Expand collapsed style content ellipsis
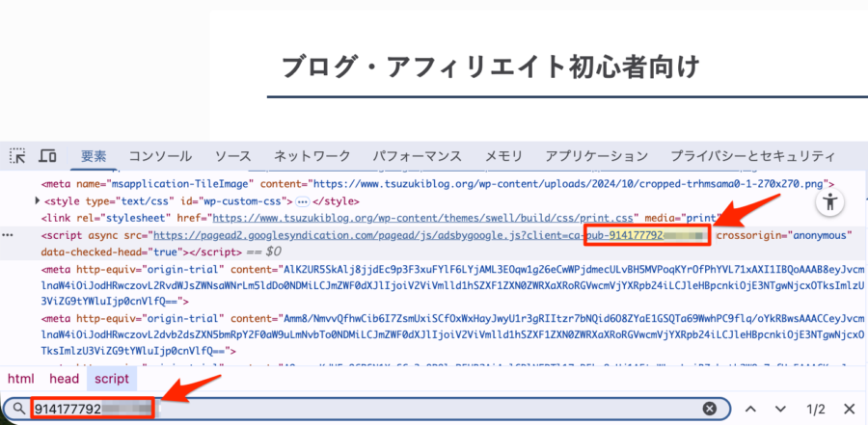The image size is (868, 425). (x=302, y=201)
